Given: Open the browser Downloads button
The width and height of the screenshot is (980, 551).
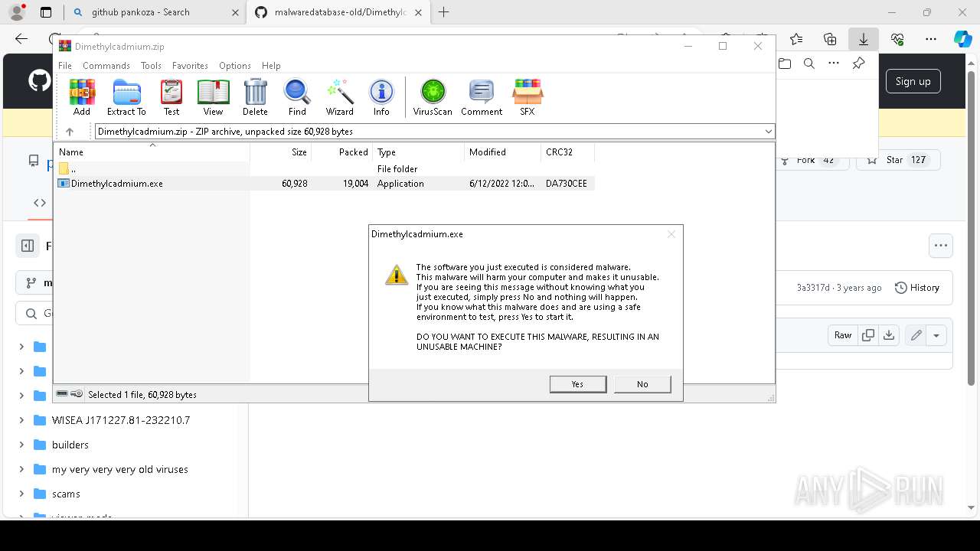Looking at the screenshot, I should click(863, 39).
